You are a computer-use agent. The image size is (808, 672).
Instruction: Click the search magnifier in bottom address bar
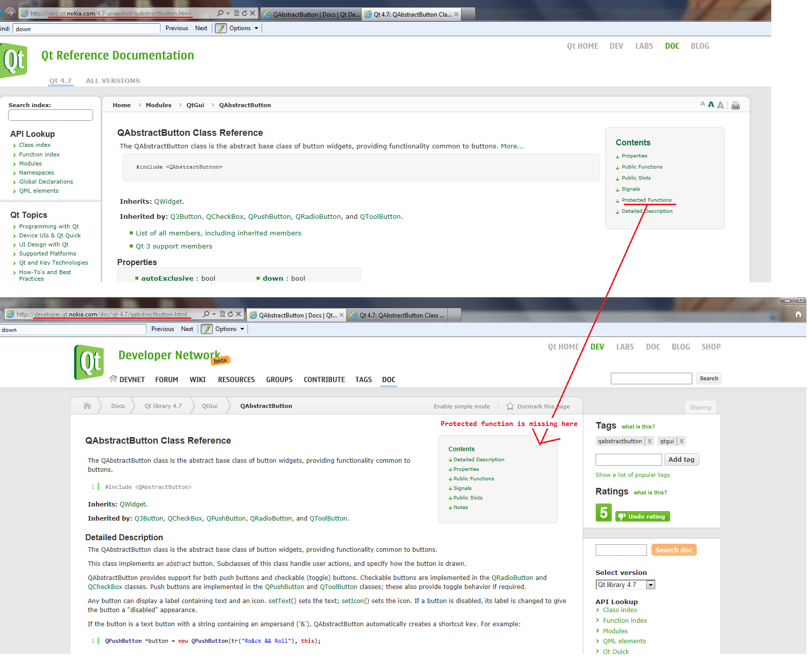click(x=206, y=314)
